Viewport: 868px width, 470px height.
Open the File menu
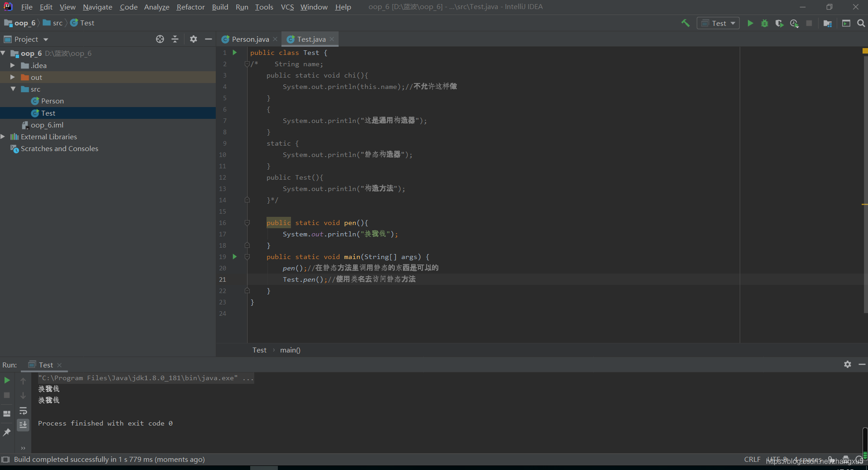27,7
